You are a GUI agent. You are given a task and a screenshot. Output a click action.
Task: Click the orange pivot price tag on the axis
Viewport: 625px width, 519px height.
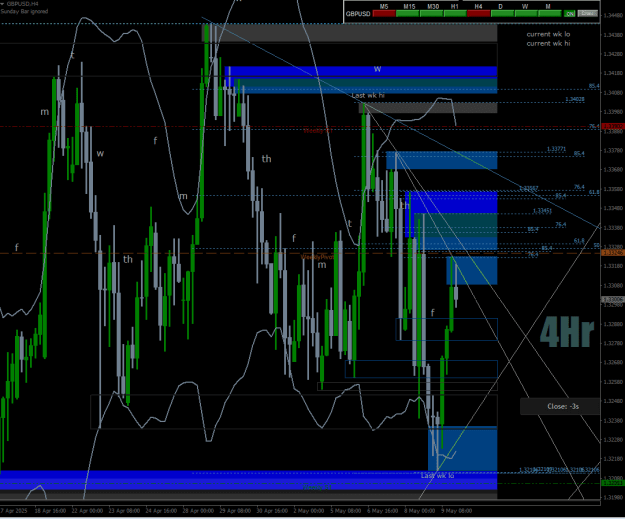612,253
